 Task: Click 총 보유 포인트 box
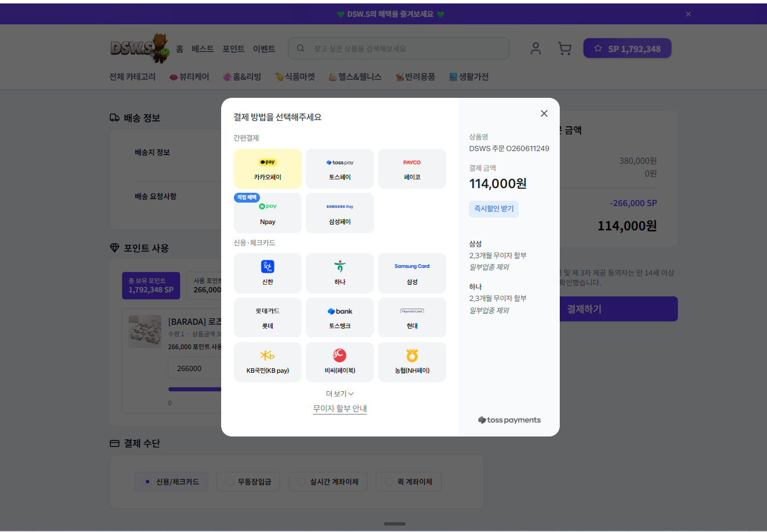tap(151, 285)
